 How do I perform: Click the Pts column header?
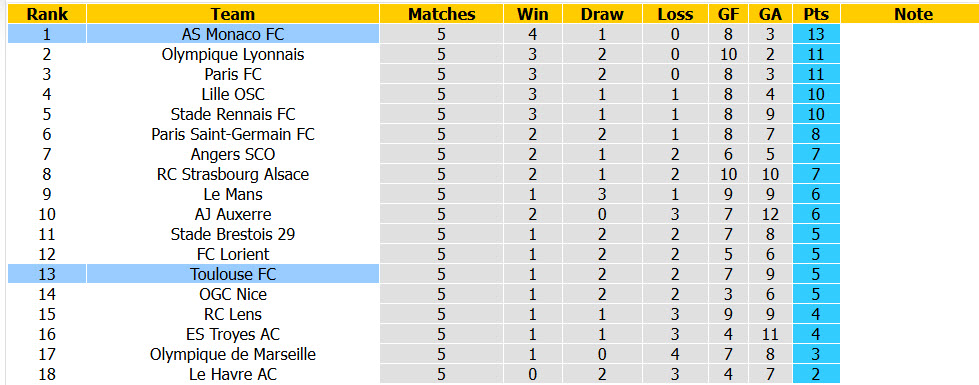click(816, 14)
